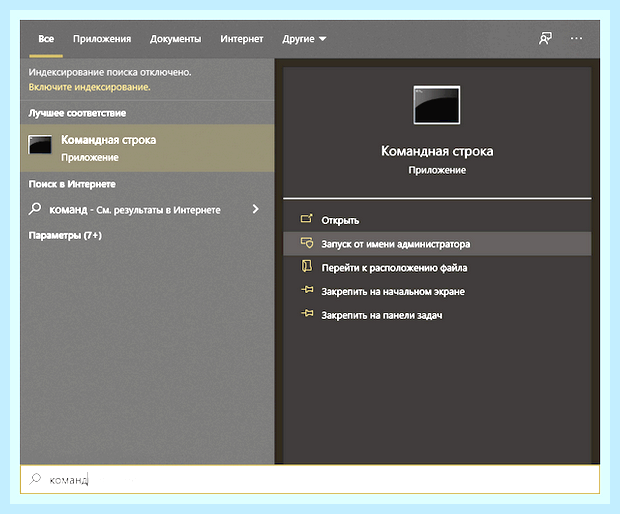Select Закрепить на панели задач
This screenshot has width=620, height=514.
pos(437,315)
